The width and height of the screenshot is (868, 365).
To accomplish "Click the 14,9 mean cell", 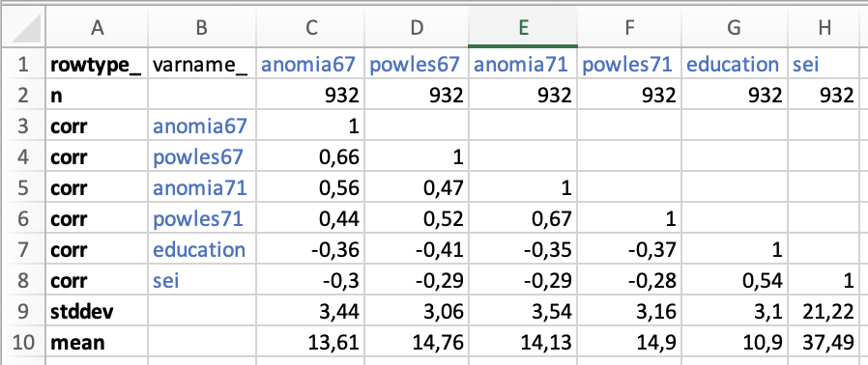I will click(628, 344).
